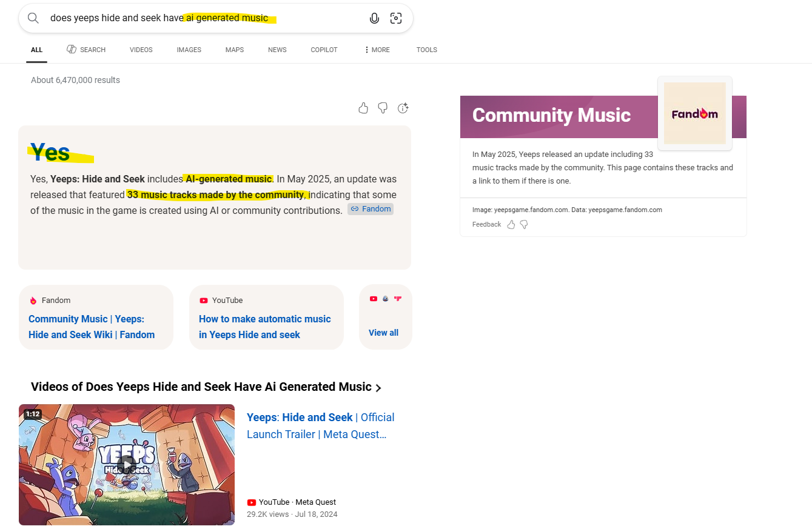Open Yeeps Official Launch Trailer video title link
The image size is (812, 529).
tap(321, 426)
